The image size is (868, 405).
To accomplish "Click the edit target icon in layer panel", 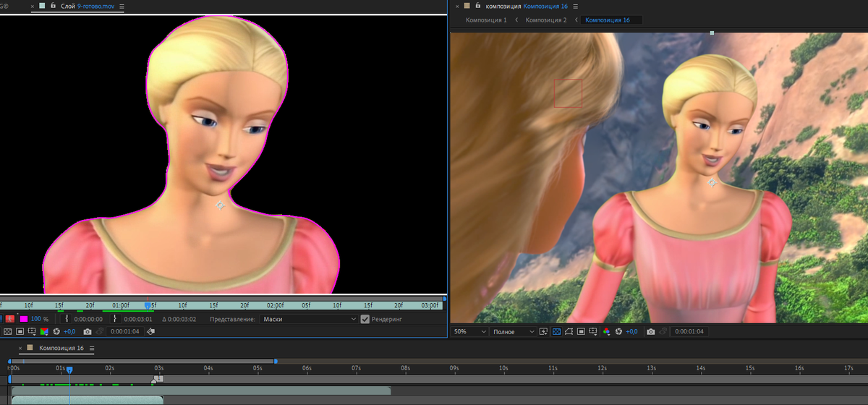I will (x=150, y=331).
